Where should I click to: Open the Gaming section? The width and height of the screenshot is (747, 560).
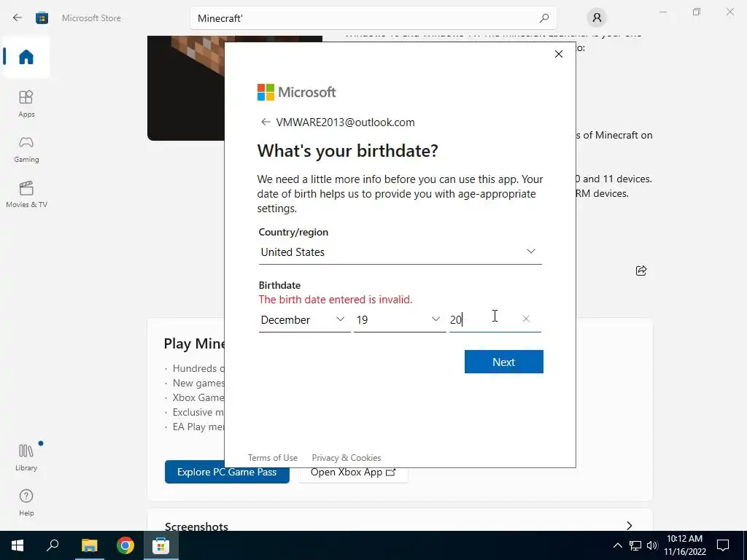click(26, 149)
